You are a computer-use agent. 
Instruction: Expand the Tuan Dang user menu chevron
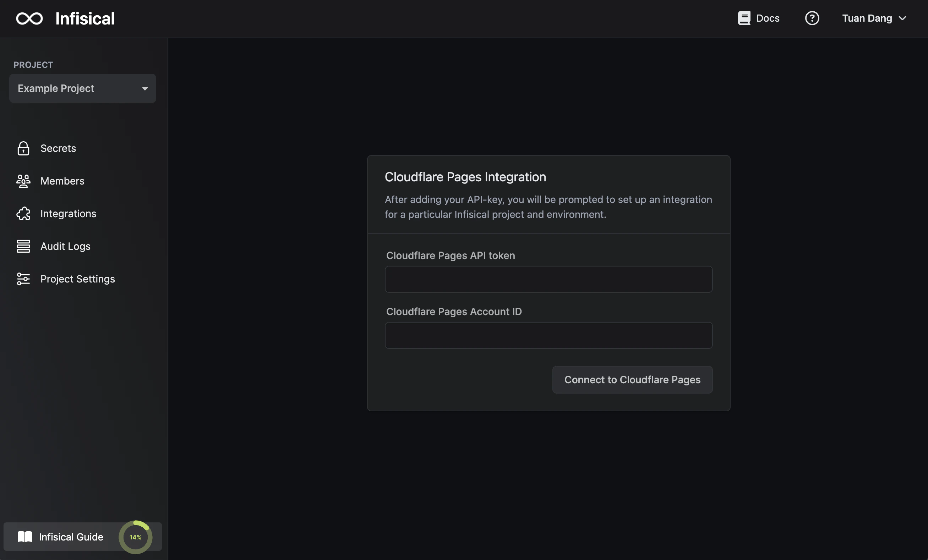[902, 18]
